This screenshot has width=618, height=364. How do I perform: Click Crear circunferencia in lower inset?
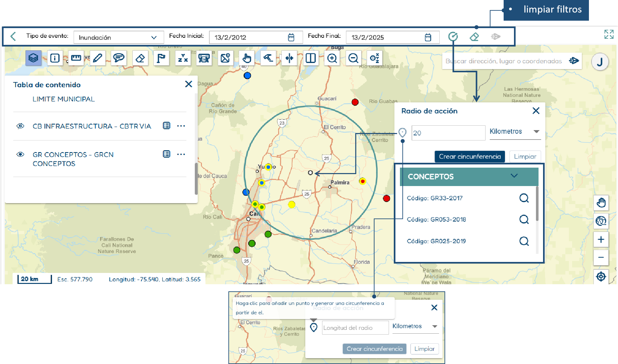374,349
